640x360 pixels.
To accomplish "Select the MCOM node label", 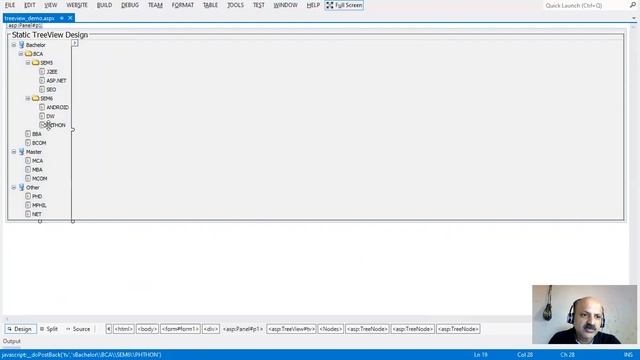I will [x=40, y=179].
